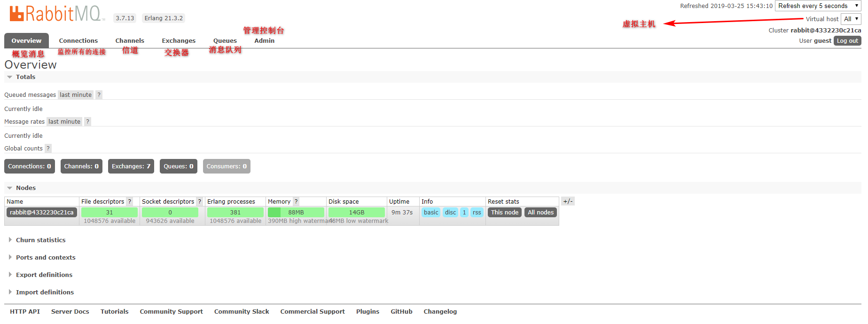This screenshot has height=324, width=868.
Task: Open the Server Docs link
Action: (70, 312)
